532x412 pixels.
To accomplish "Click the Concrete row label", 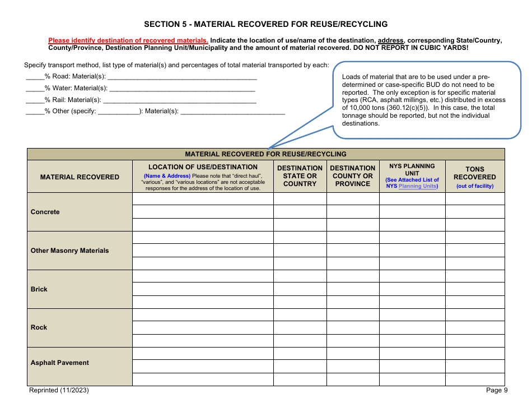I will coord(45,212).
